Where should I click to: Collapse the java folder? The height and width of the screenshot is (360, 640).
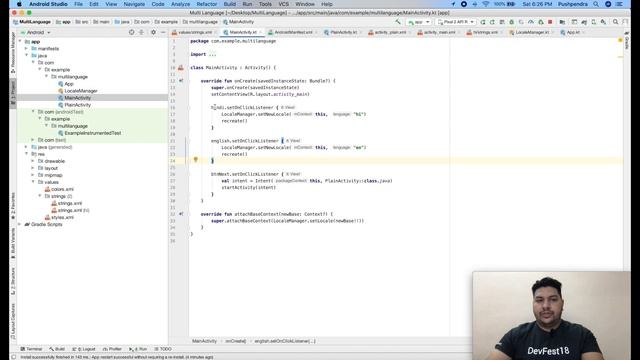pyautogui.click(x=27, y=56)
